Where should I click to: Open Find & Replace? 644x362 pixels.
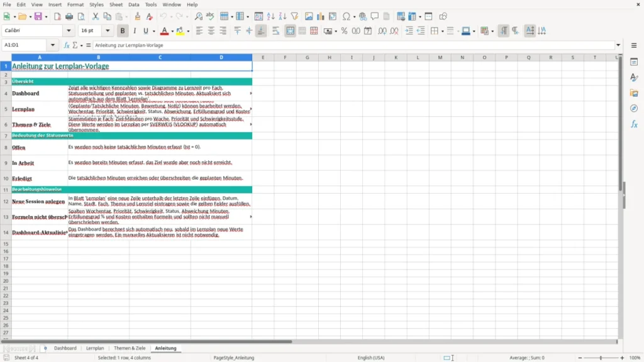tap(198, 16)
